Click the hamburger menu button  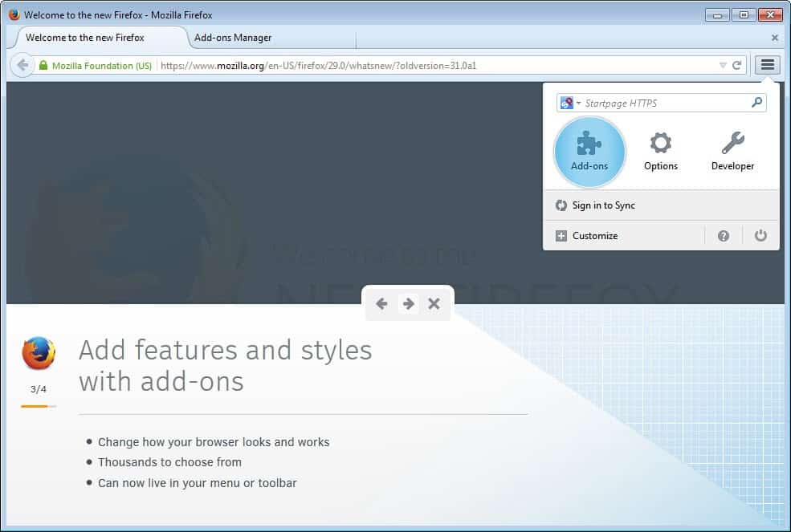[768, 65]
